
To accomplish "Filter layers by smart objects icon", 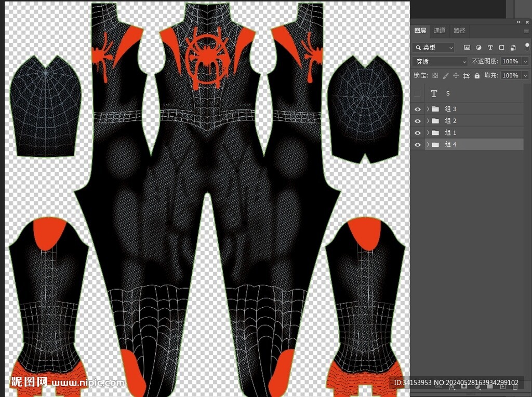I will (x=513, y=47).
